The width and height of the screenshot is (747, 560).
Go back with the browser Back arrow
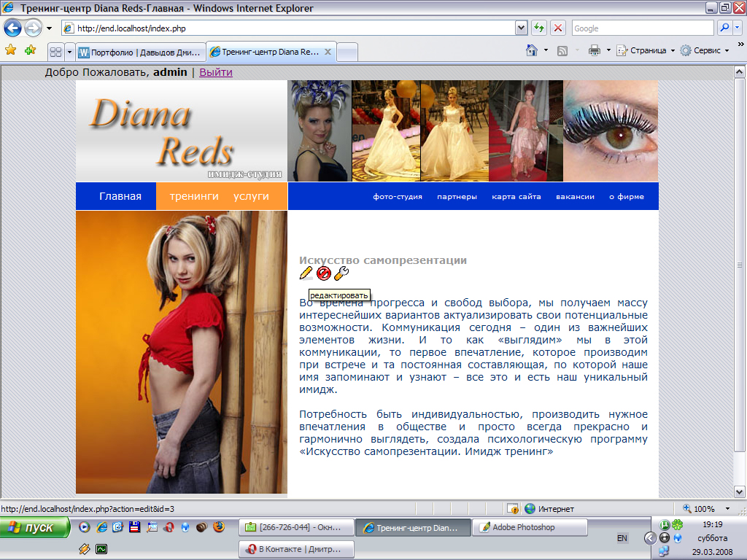[13, 28]
